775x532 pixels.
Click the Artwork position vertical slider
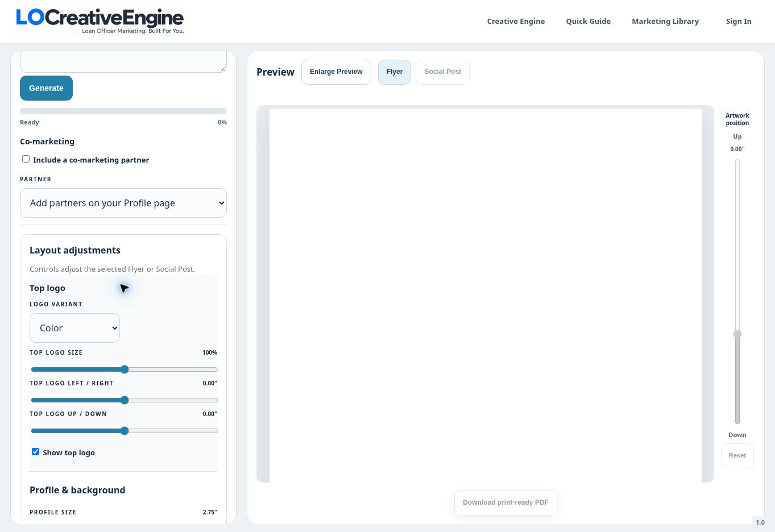pyautogui.click(x=737, y=292)
